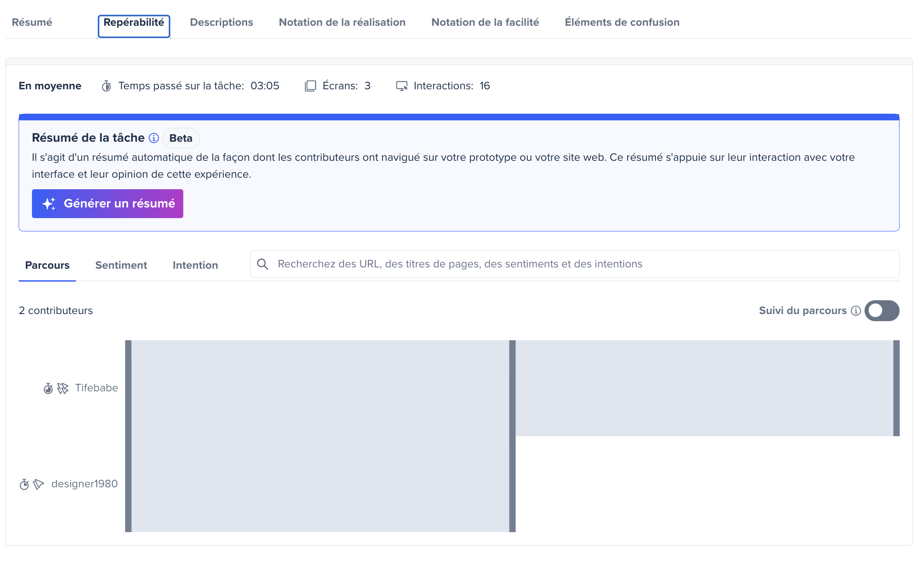The height and width of the screenshot is (565, 924).
Task: Click the magnifier icon in the search bar
Action: point(263,264)
